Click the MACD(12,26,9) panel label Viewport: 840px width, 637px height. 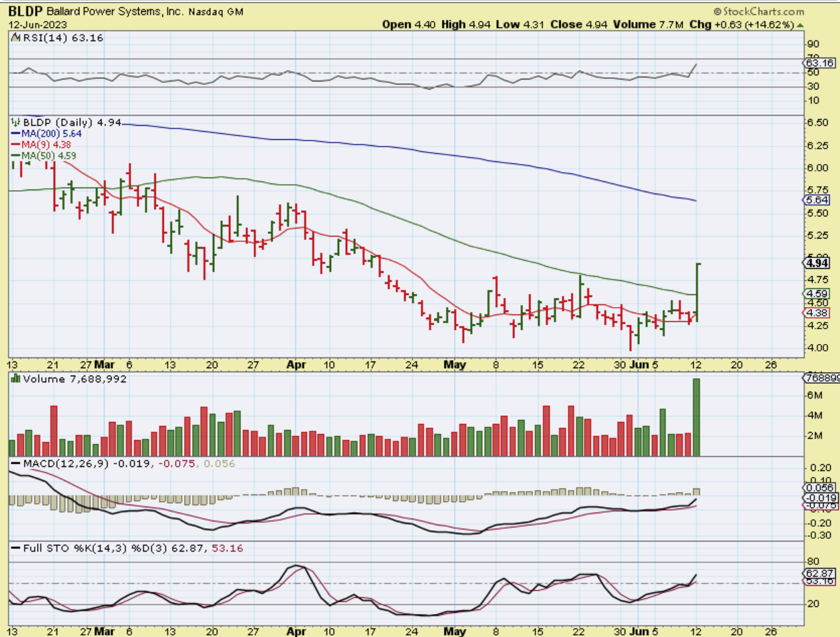click(x=65, y=464)
